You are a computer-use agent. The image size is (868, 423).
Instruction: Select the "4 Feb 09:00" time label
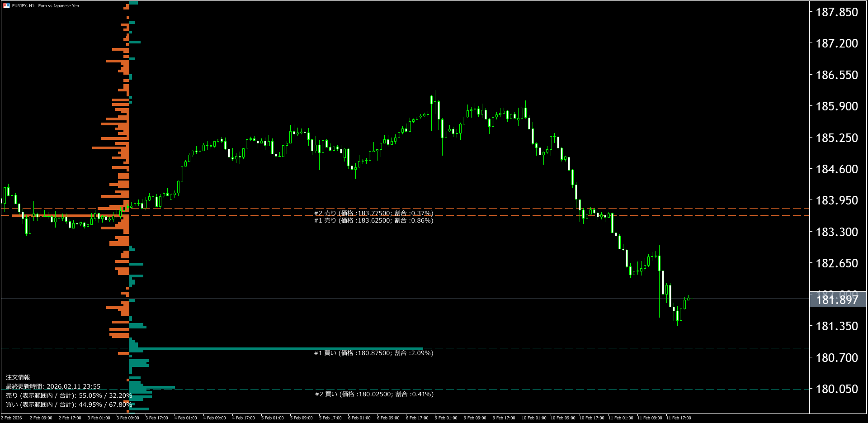click(x=214, y=418)
